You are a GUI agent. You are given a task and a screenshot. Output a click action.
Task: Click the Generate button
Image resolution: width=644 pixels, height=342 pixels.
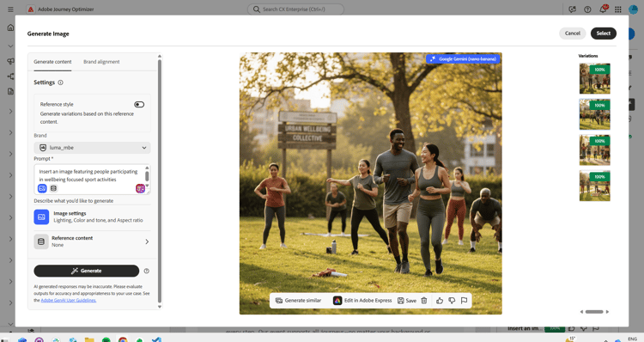(x=86, y=271)
